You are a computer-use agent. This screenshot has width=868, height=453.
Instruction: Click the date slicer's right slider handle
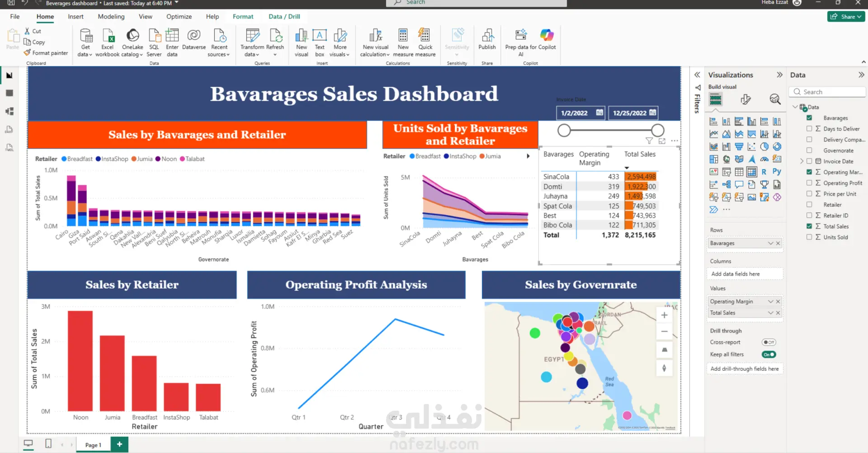point(658,131)
